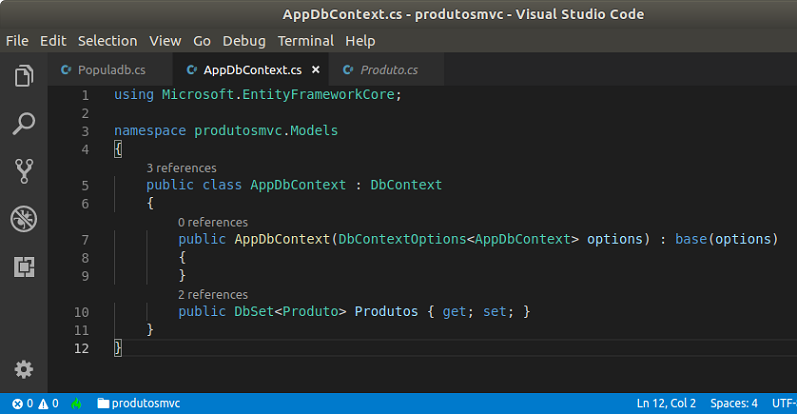Click the UTF-8 encoding status item

tap(784, 404)
